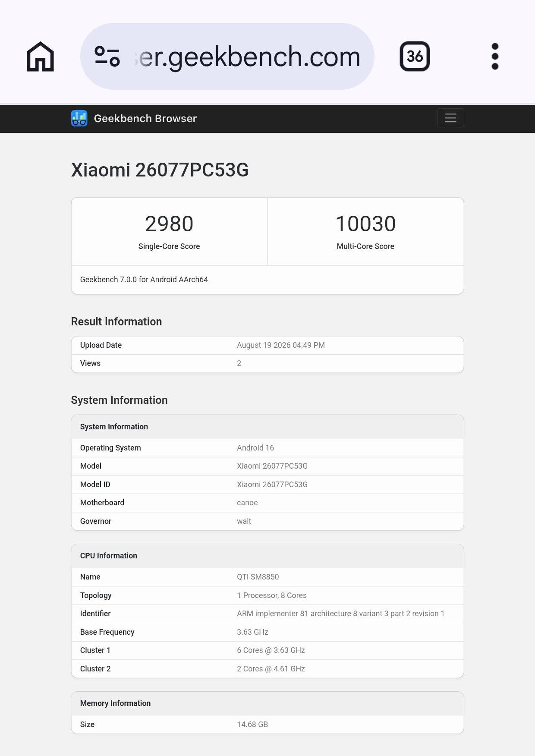This screenshot has width=535, height=756.
Task: Select the memory size 14.68 GB
Action: click(x=252, y=724)
